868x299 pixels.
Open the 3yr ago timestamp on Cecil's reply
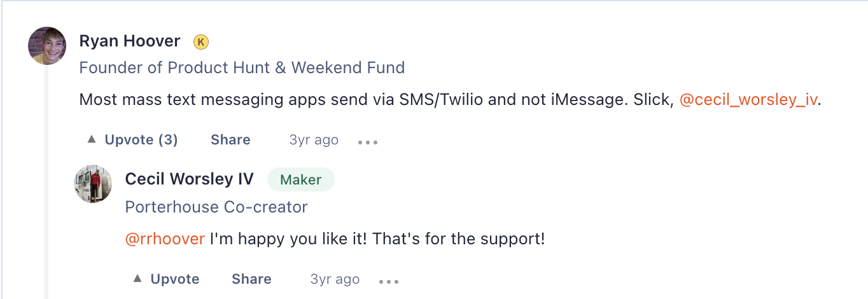[335, 279]
